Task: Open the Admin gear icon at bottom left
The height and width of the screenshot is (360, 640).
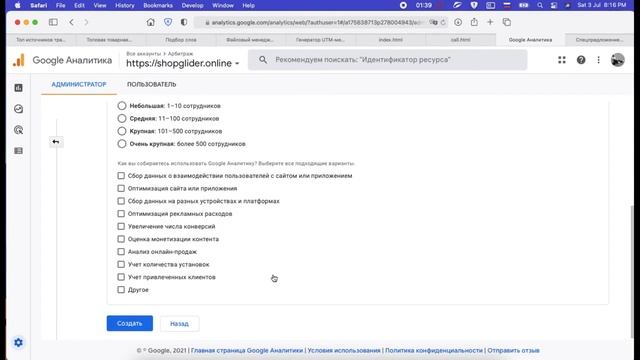Action: point(18,342)
